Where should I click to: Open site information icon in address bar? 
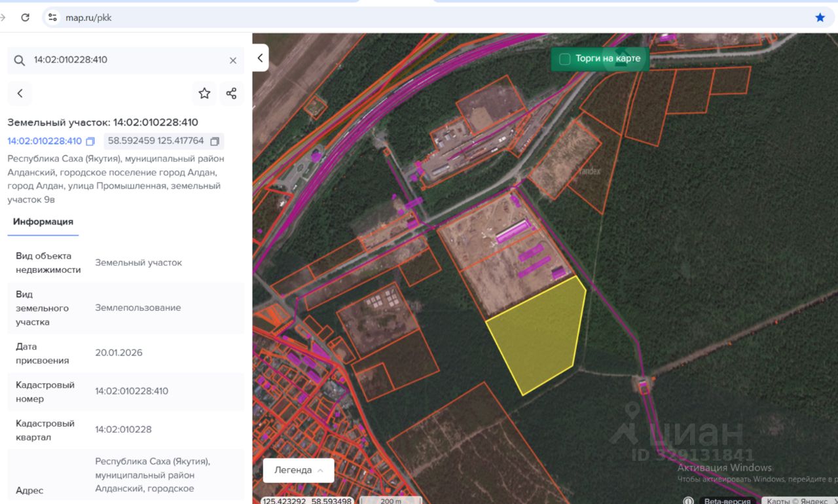[x=53, y=18]
